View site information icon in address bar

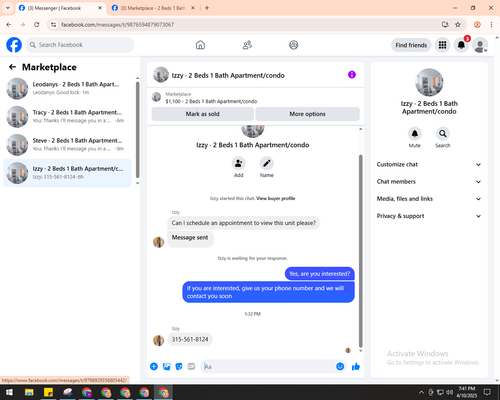coord(53,25)
